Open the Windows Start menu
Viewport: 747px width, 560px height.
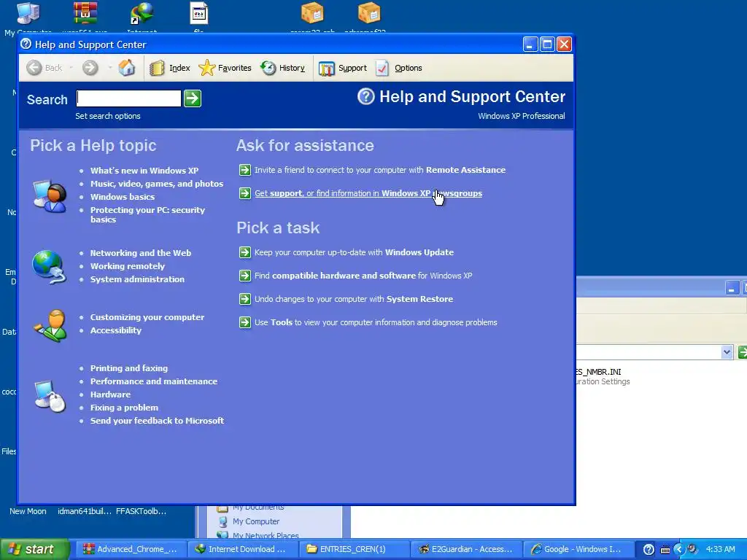pos(34,550)
